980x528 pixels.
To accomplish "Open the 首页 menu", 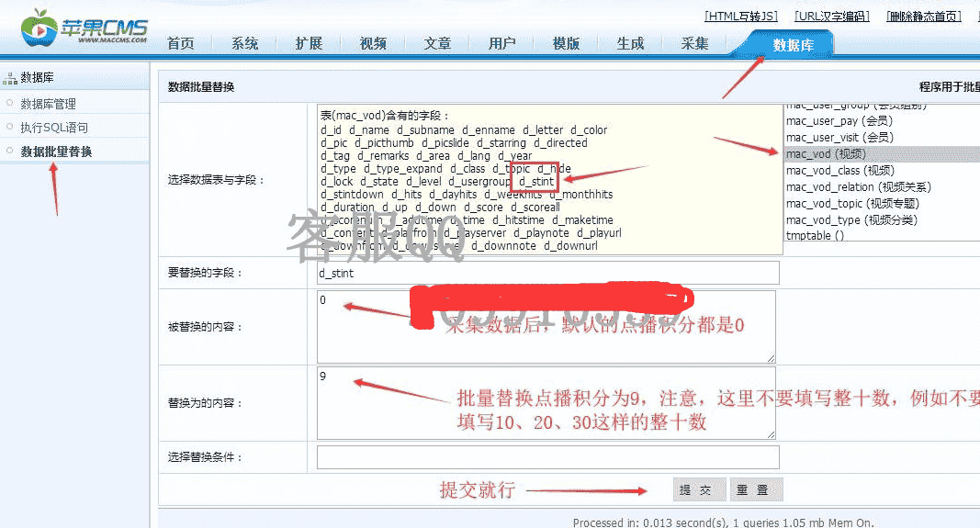I will 181,44.
